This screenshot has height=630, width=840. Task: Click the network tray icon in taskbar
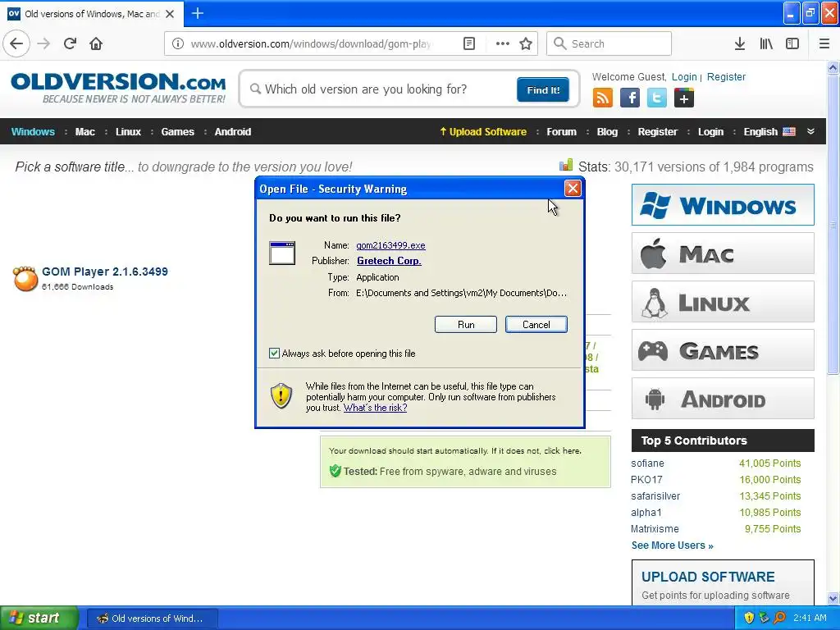[764, 618]
